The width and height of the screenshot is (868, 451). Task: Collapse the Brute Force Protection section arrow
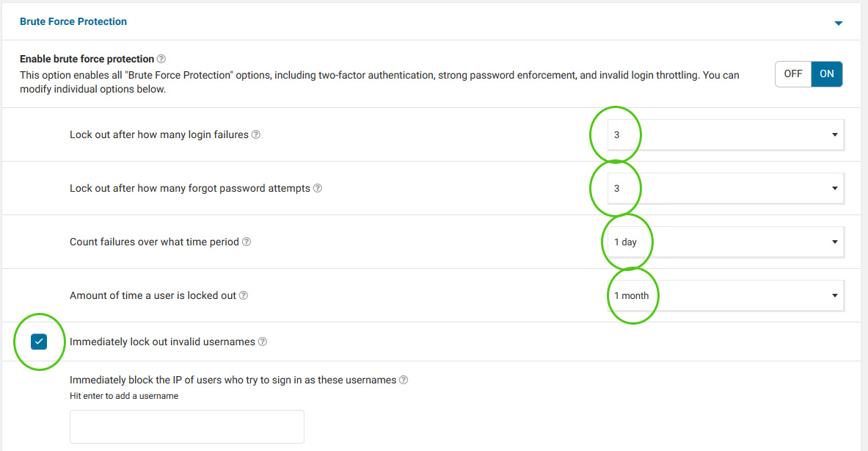[838, 23]
